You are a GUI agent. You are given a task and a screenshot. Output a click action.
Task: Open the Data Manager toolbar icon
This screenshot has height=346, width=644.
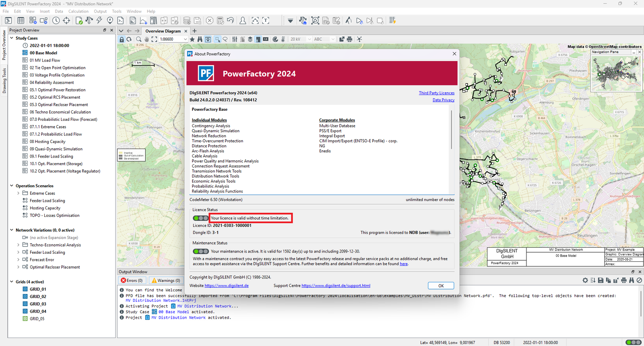pyautogui.click(x=8, y=21)
